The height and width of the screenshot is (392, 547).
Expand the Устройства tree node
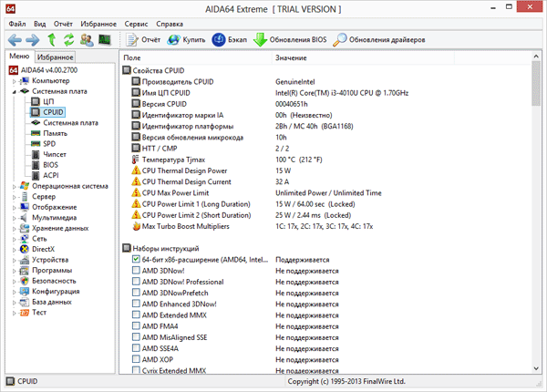point(15,260)
